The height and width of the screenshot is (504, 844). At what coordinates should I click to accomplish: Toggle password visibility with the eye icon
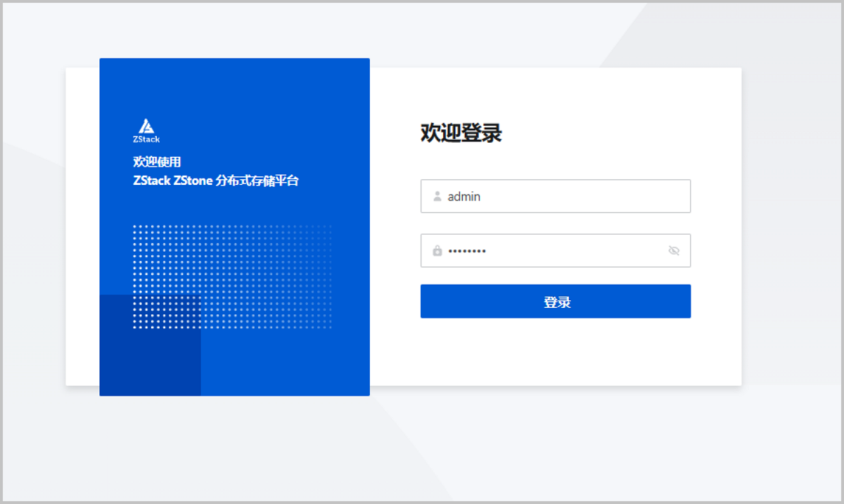(x=674, y=251)
